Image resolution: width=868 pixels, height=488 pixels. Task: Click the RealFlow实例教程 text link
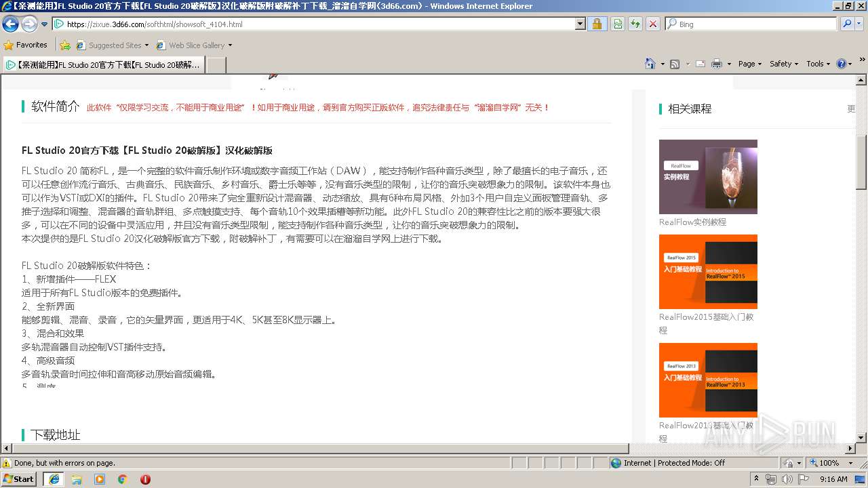692,222
